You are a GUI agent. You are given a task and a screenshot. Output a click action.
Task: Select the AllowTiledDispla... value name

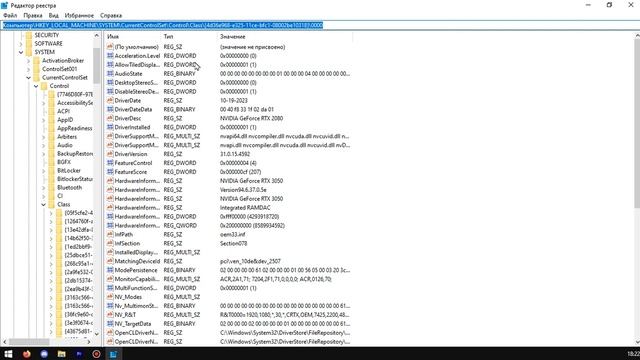(137, 65)
